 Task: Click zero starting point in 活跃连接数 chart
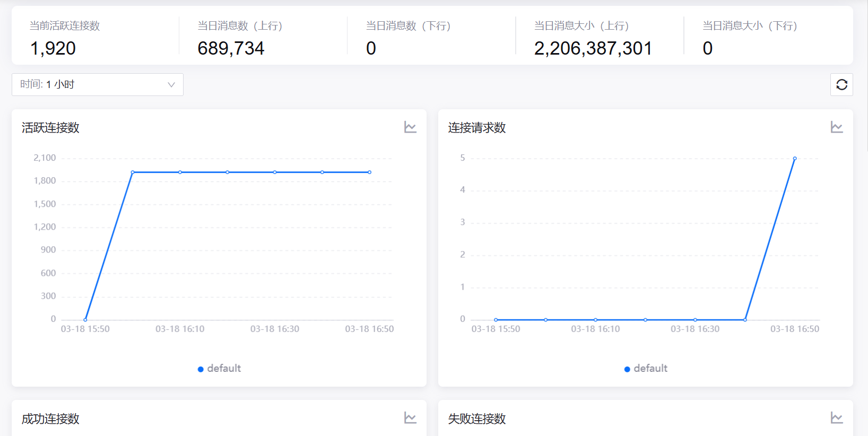tap(85, 320)
